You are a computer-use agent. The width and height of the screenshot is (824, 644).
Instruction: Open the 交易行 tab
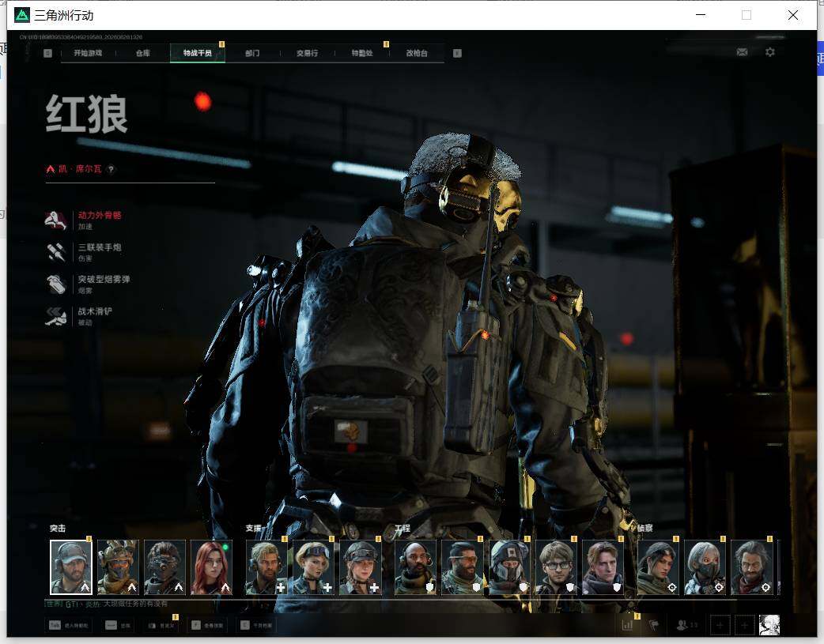pyautogui.click(x=307, y=53)
